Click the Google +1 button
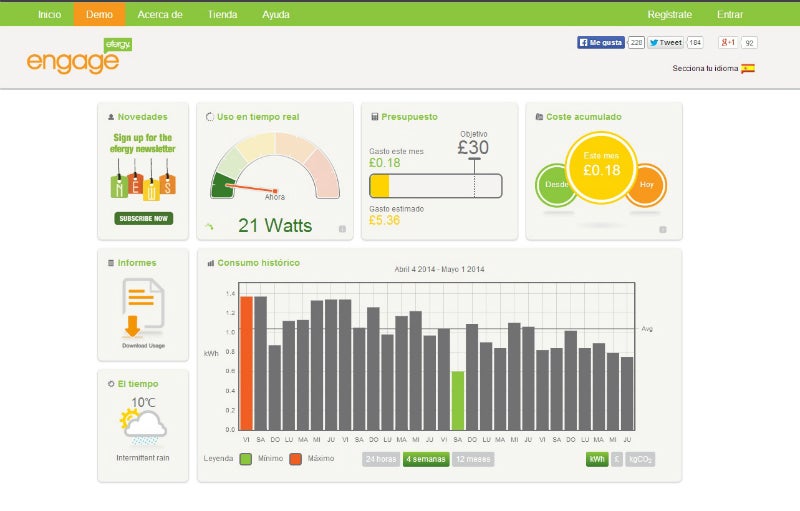 [728, 43]
